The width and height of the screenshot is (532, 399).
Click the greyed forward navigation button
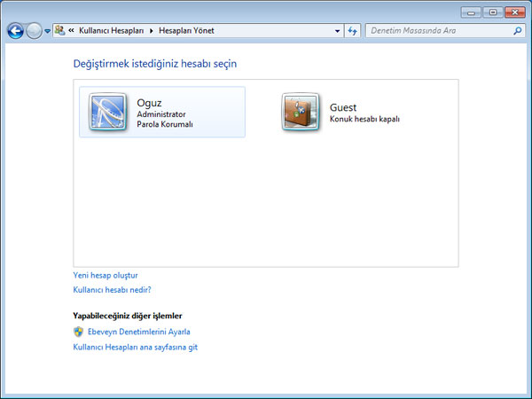[34, 31]
